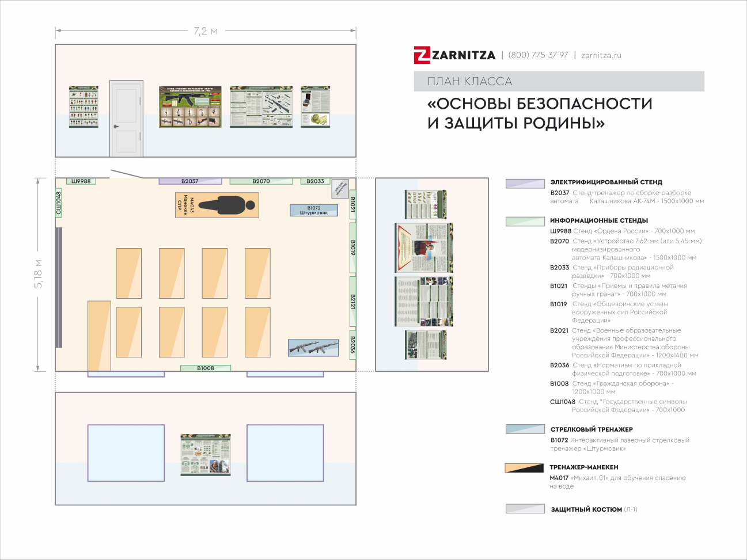Open the zarnitza.ru website link
The width and height of the screenshot is (747, 560).
(x=601, y=55)
